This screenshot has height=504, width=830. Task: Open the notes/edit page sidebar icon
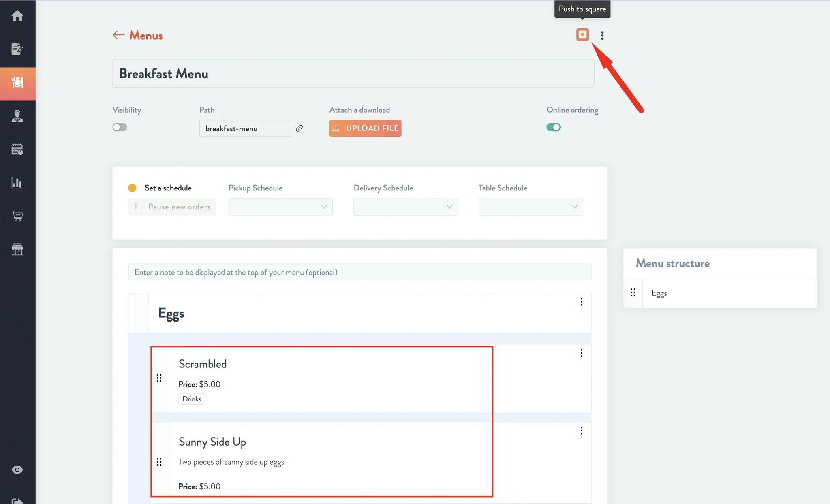coord(17,49)
